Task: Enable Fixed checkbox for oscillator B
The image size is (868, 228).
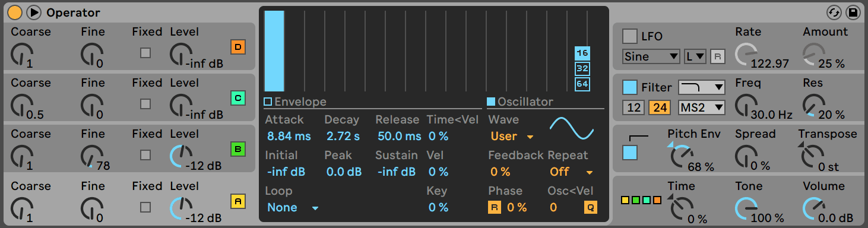Action: (145, 155)
